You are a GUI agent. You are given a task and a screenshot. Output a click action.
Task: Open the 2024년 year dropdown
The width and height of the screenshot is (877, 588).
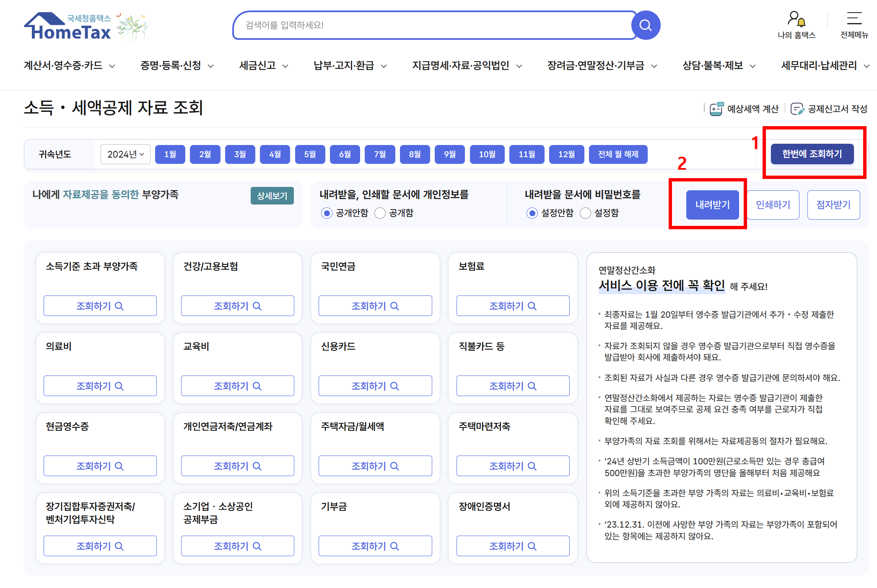(125, 154)
